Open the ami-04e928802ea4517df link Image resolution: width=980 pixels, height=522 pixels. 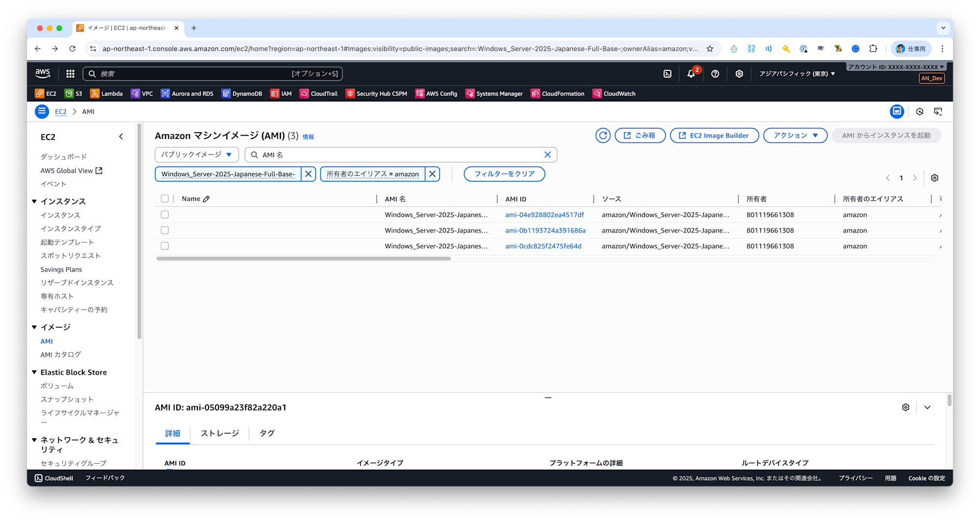(x=544, y=214)
